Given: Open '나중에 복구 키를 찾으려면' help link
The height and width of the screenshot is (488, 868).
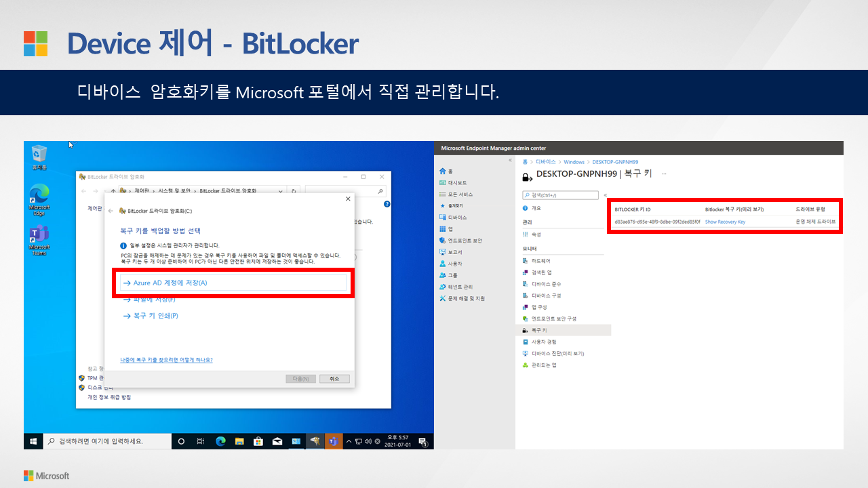Looking at the screenshot, I should (166, 360).
